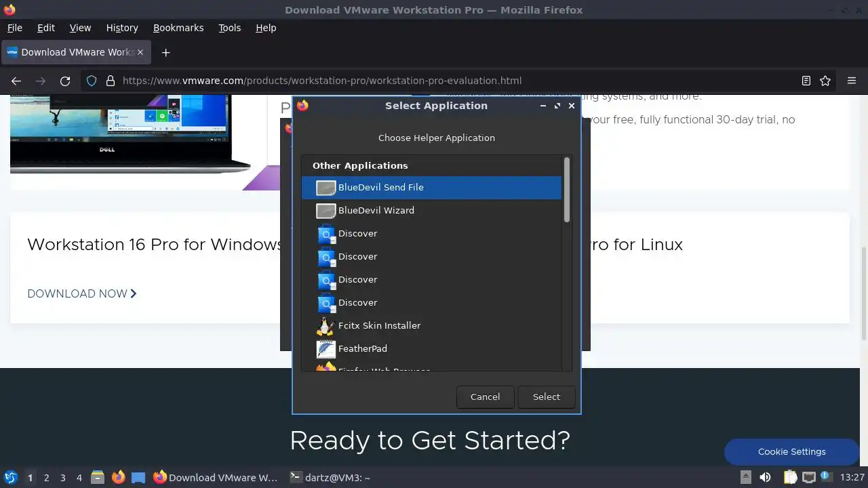This screenshot has height=488, width=868.
Task: Pick Fcitx Skin Installer as helper
Action: coord(431,326)
